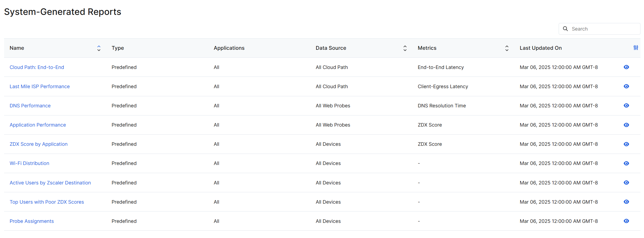The width and height of the screenshot is (644, 238).
Task: Open the DNS Performance report link
Action: 30,106
